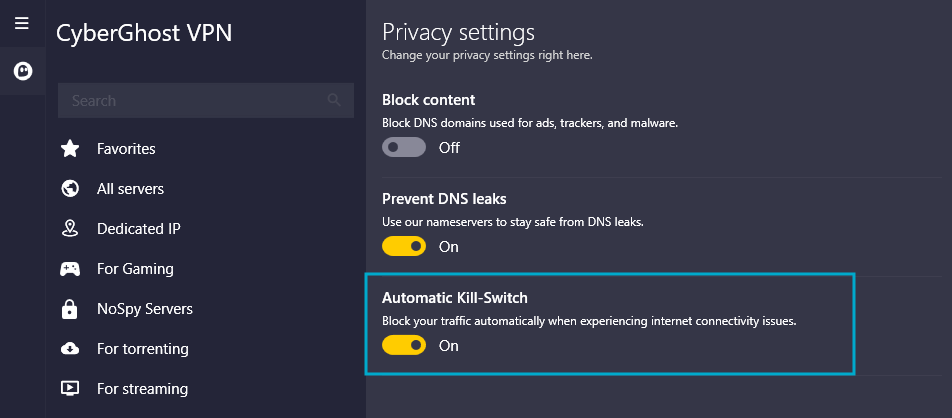
Task: Click the Favorites star icon
Action: [70, 149]
